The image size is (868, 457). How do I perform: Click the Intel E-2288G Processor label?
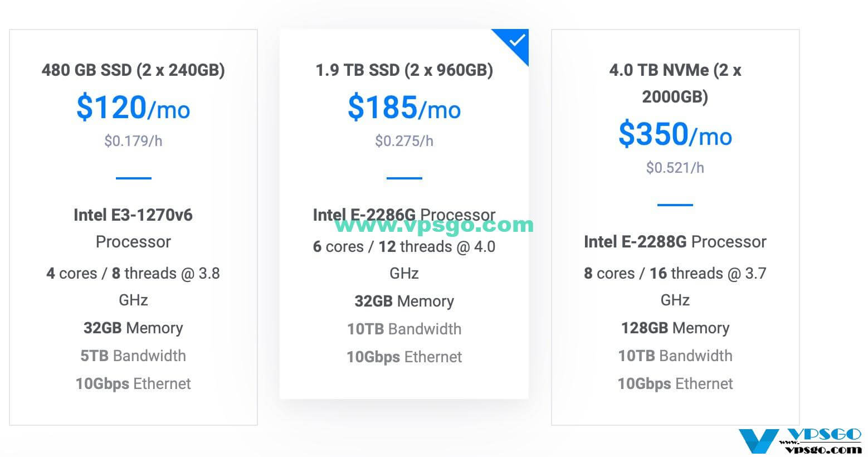coord(675,241)
